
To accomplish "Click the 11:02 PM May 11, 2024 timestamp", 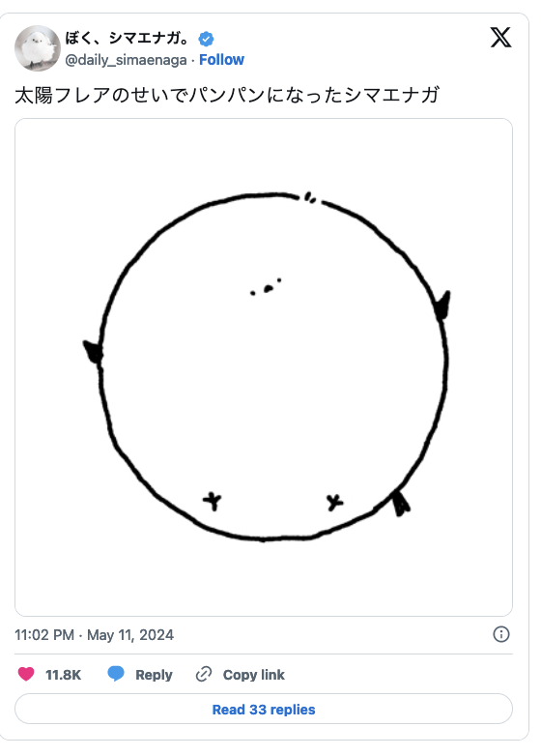I will [x=94, y=635].
